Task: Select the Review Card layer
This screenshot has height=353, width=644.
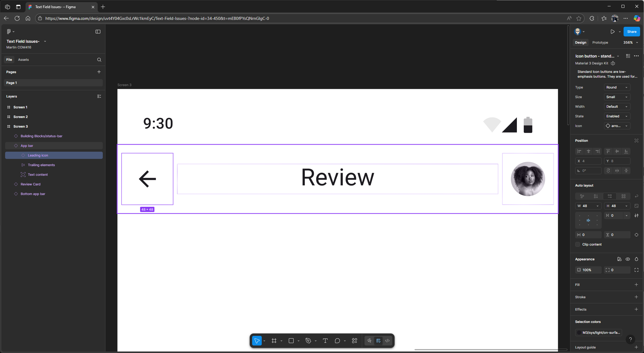Action: point(30,184)
